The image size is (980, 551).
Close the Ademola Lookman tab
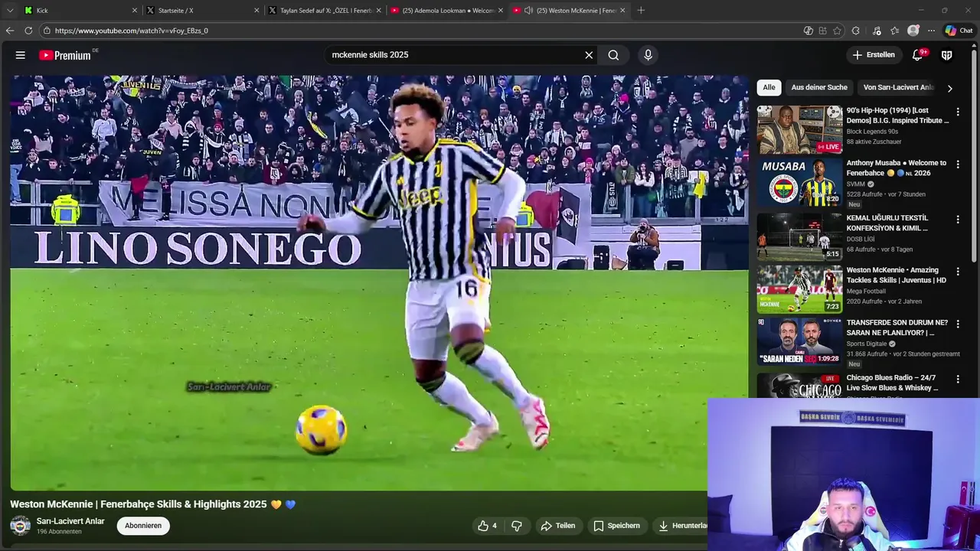[x=501, y=11]
